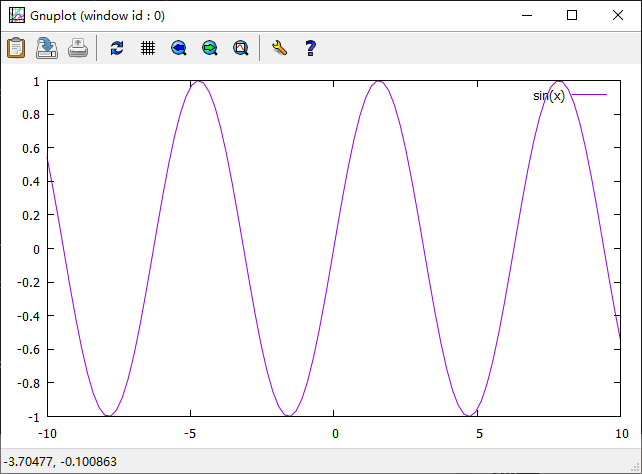Minimize the Gnuplot window
Viewport: 642px width, 474px height.
pyautogui.click(x=527, y=16)
